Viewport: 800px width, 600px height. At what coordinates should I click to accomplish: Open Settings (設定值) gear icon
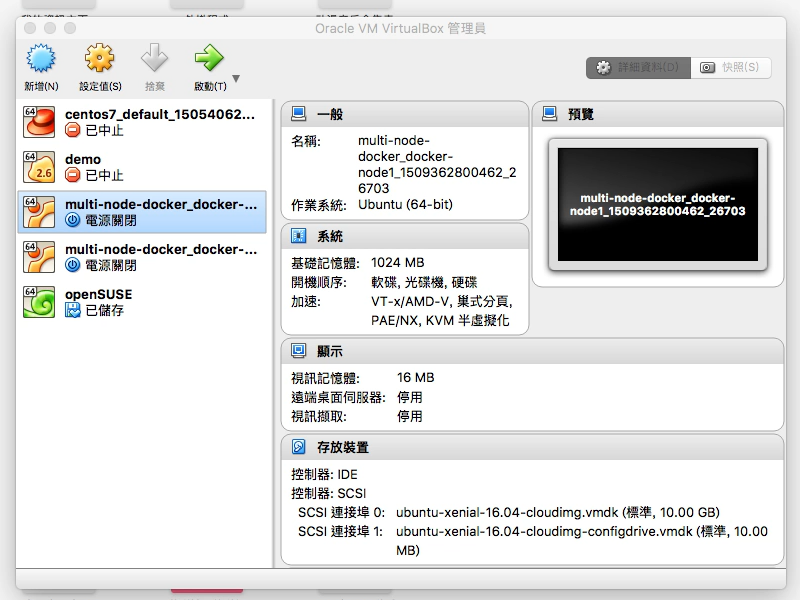(99, 58)
